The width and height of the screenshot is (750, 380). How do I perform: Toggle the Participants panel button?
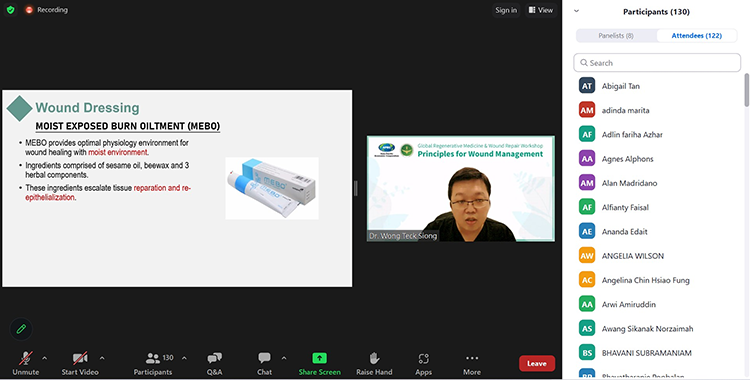click(153, 363)
